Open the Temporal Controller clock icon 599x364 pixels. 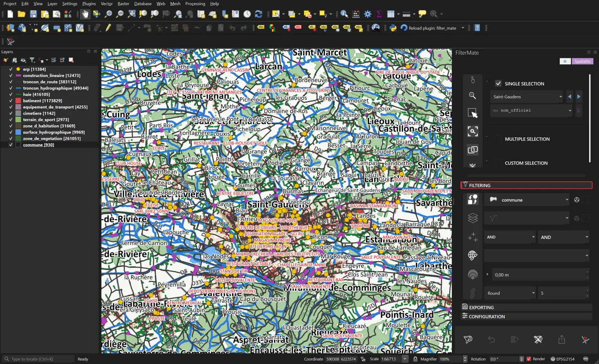pos(247,14)
